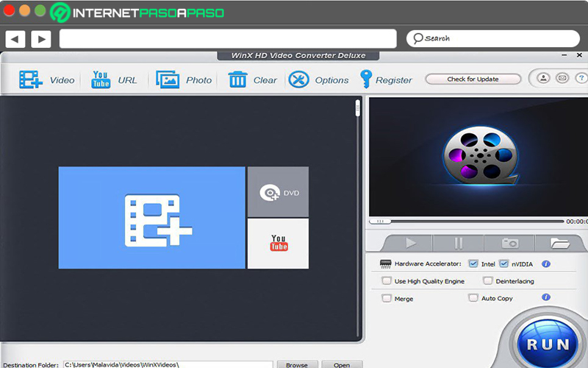Click the Video toolbar label
Image resolution: width=588 pixels, height=368 pixels.
(x=62, y=80)
